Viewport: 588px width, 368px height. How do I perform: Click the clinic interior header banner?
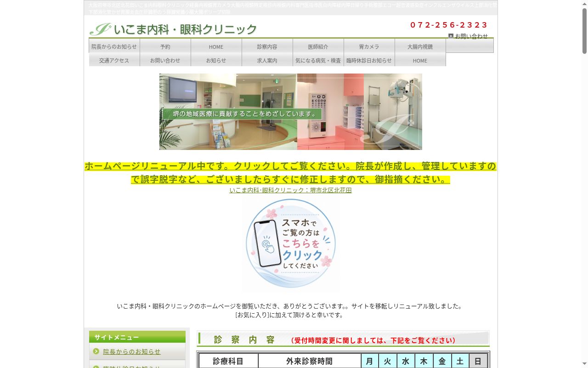(x=291, y=112)
